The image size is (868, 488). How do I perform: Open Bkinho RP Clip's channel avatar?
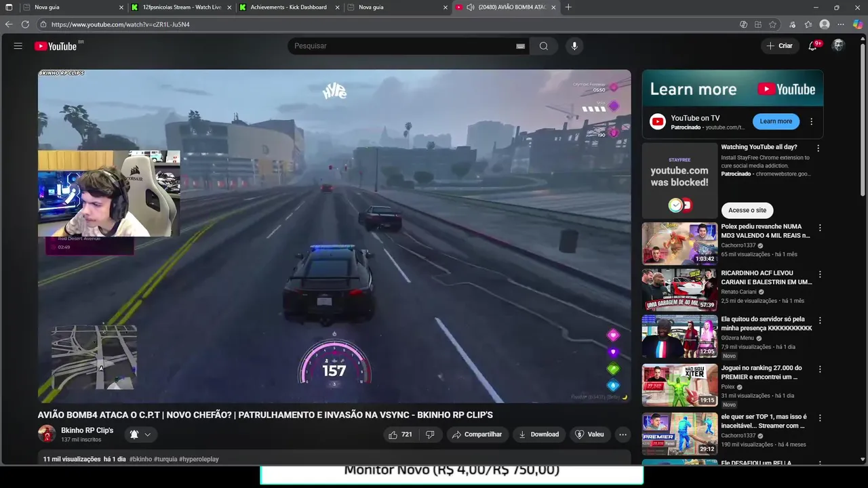pyautogui.click(x=47, y=434)
